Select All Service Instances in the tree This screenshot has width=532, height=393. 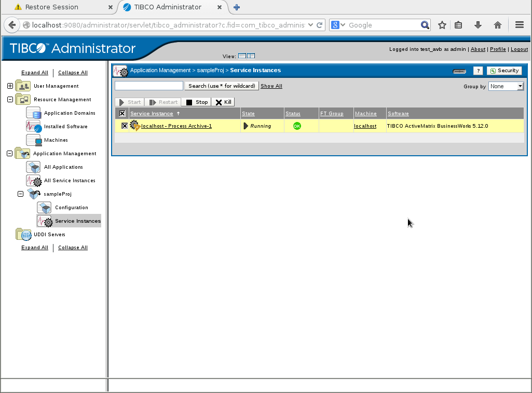[70, 180]
